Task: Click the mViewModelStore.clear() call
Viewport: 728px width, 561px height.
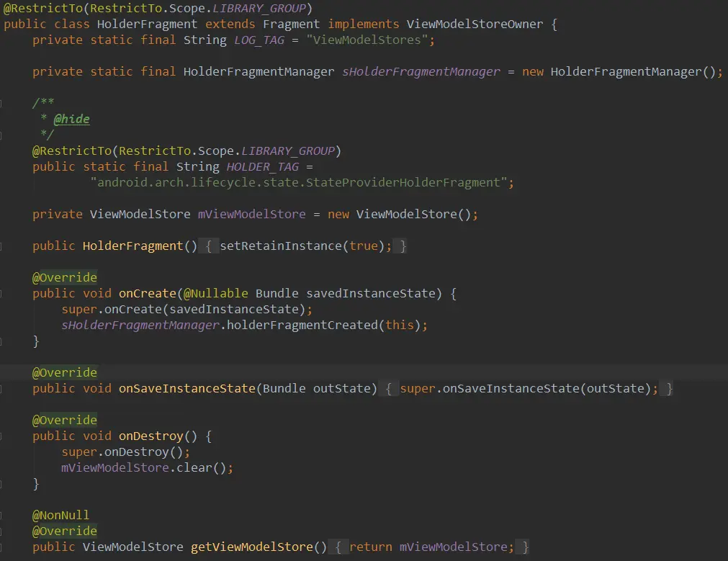Action: (143, 467)
